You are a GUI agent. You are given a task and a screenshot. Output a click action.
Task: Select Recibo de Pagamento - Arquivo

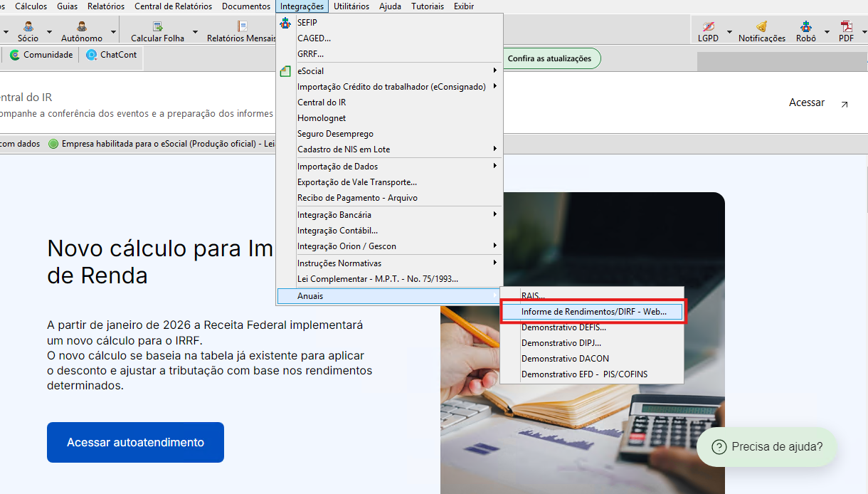[390, 198]
